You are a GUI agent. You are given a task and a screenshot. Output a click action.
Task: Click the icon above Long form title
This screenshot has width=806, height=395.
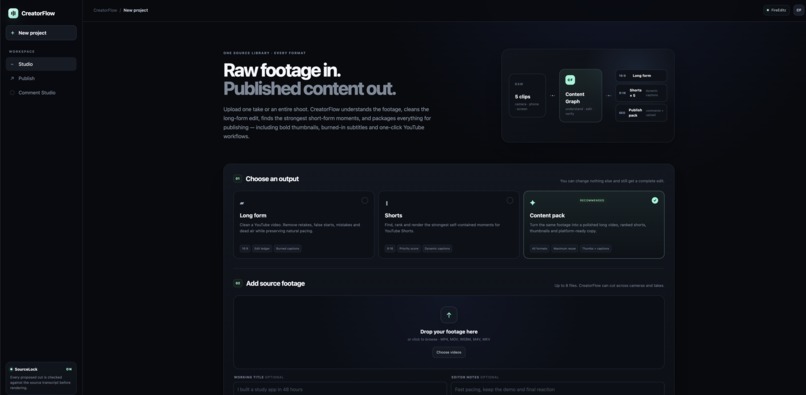(x=242, y=203)
